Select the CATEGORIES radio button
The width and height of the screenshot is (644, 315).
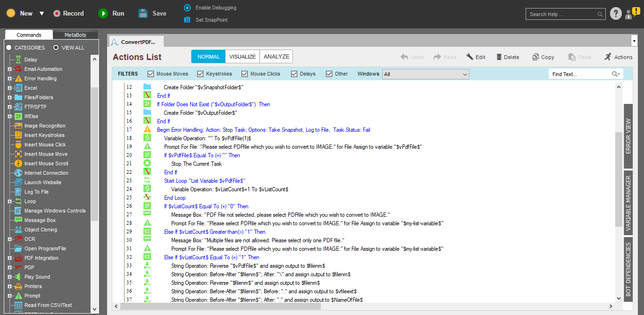pos(9,48)
